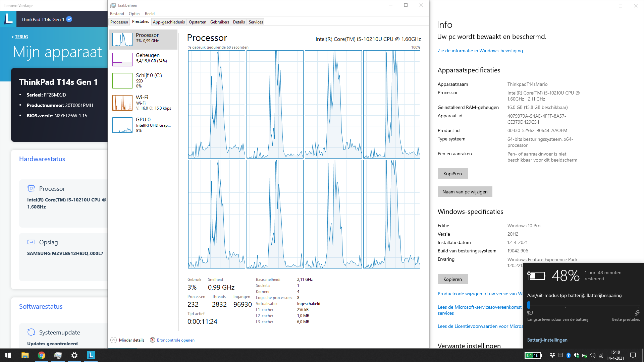Open the notification Action Center icon

[633, 355]
